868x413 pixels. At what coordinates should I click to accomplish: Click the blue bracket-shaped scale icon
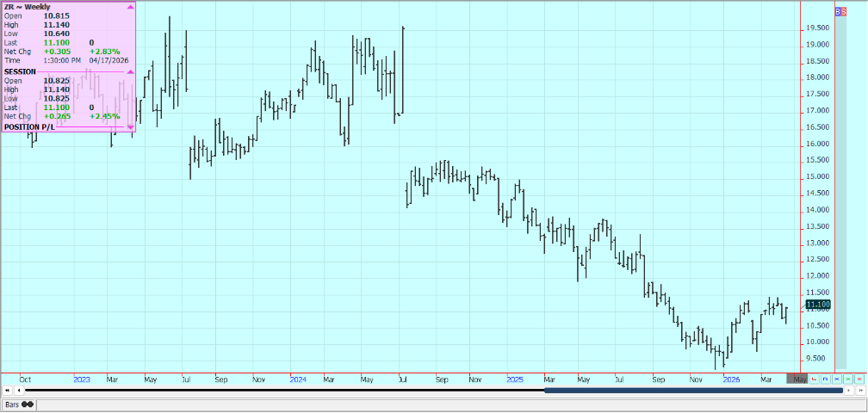point(825,379)
